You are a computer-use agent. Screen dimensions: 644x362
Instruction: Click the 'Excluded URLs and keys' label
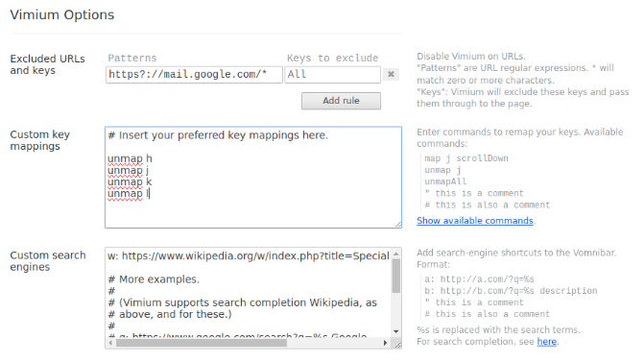point(48,64)
